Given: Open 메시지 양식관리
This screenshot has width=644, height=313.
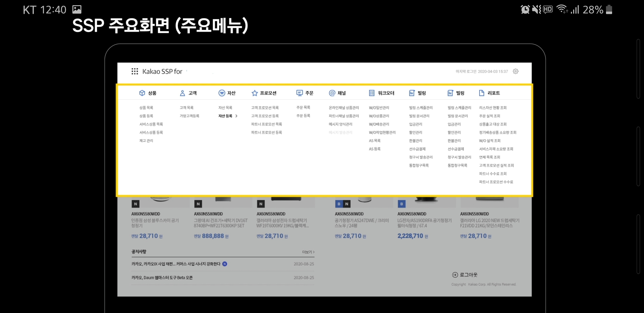Looking at the screenshot, I should coord(341,124).
